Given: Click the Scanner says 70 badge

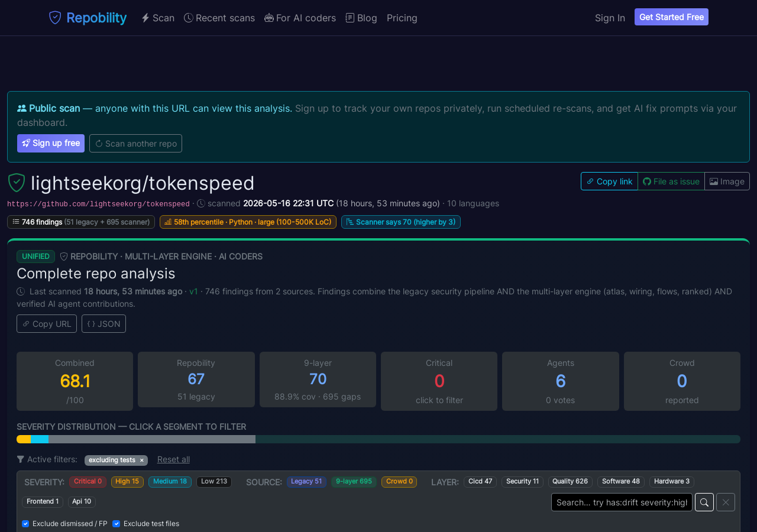Looking at the screenshot, I should (401, 222).
